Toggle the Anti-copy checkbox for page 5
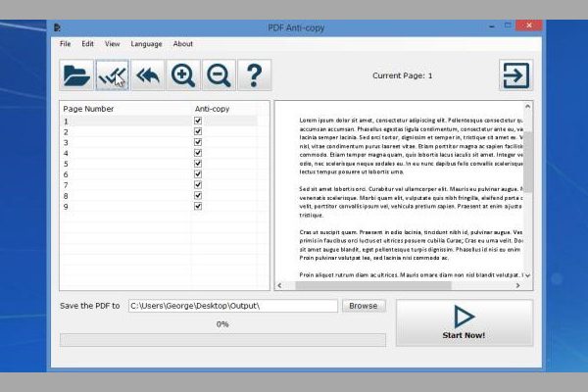 point(198,164)
